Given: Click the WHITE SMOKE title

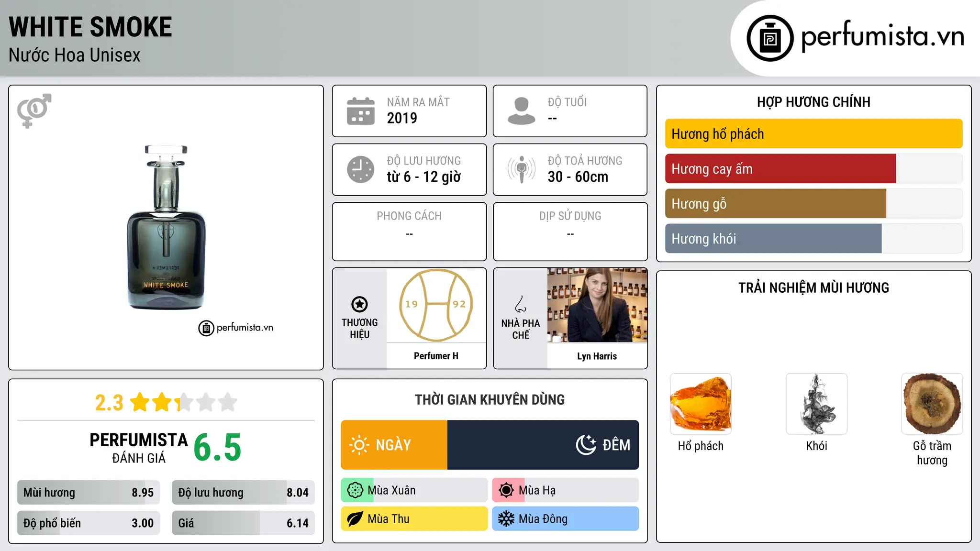Looking at the screenshot, I should pyautogui.click(x=90, y=27).
